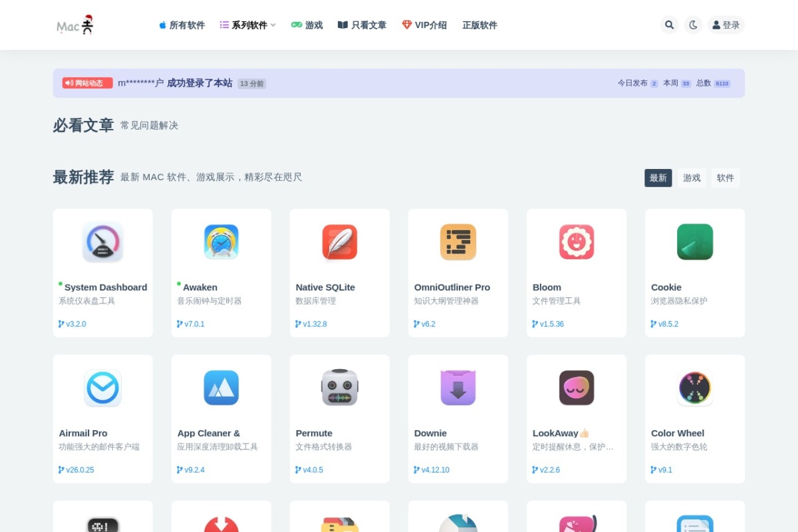Open the Color Wheel title link

click(678, 433)
